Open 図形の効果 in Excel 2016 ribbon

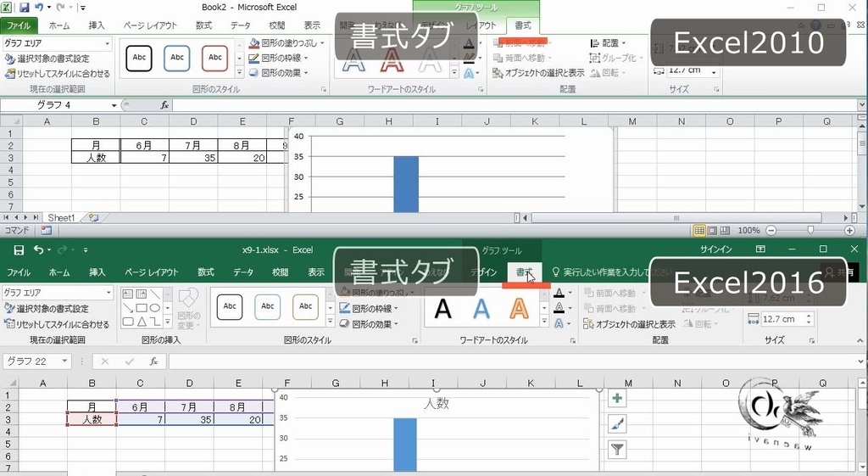click(369, 324)
